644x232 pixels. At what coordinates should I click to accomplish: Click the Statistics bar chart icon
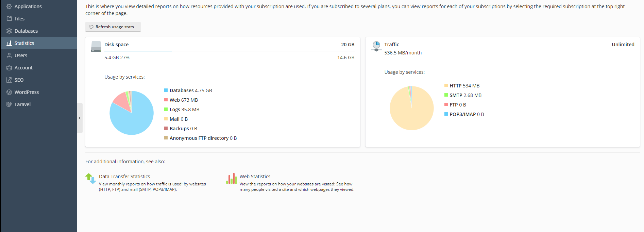[x=9, y=43]
